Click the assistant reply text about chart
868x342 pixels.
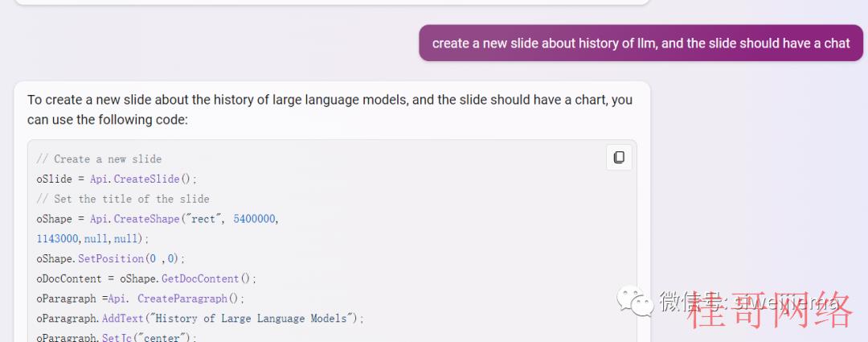(330, 109)
